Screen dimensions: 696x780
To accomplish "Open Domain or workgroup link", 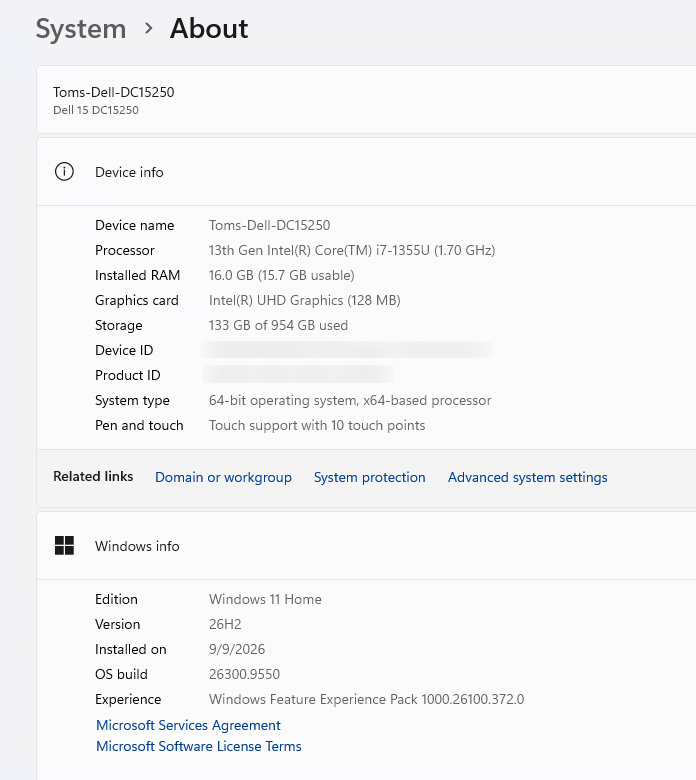I will coord(223,477).
